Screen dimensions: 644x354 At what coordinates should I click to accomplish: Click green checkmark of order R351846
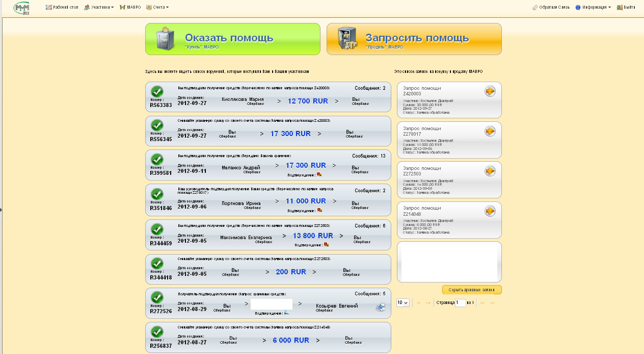(x=157, y=194)
